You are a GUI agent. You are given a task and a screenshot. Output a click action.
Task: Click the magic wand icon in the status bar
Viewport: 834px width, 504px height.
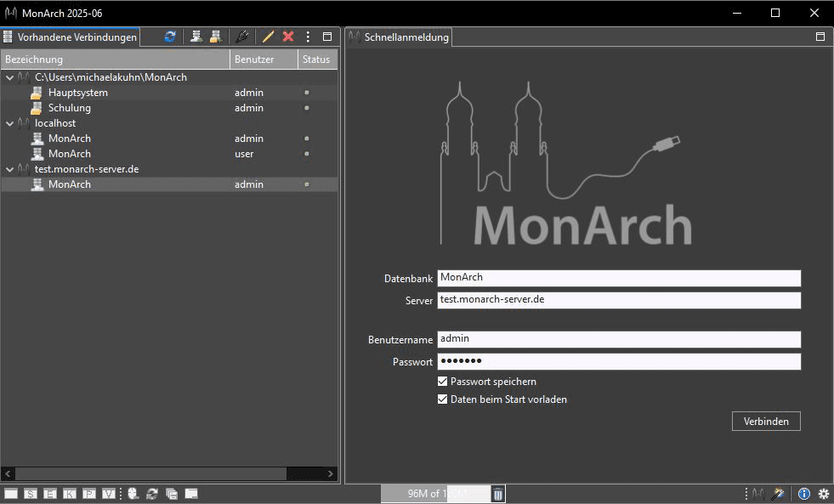(778, 494)
